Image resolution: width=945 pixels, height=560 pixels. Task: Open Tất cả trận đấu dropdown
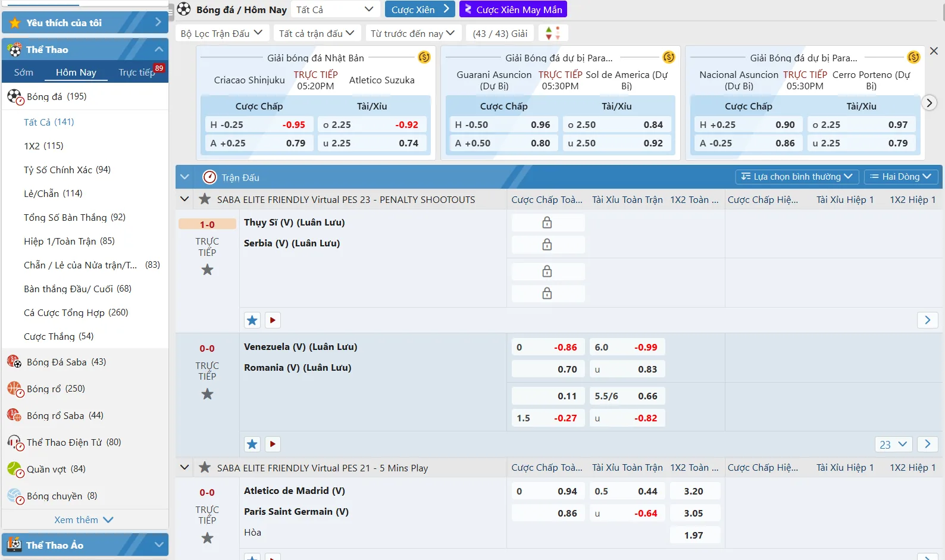pyautogui.click(x=317, y=33)
